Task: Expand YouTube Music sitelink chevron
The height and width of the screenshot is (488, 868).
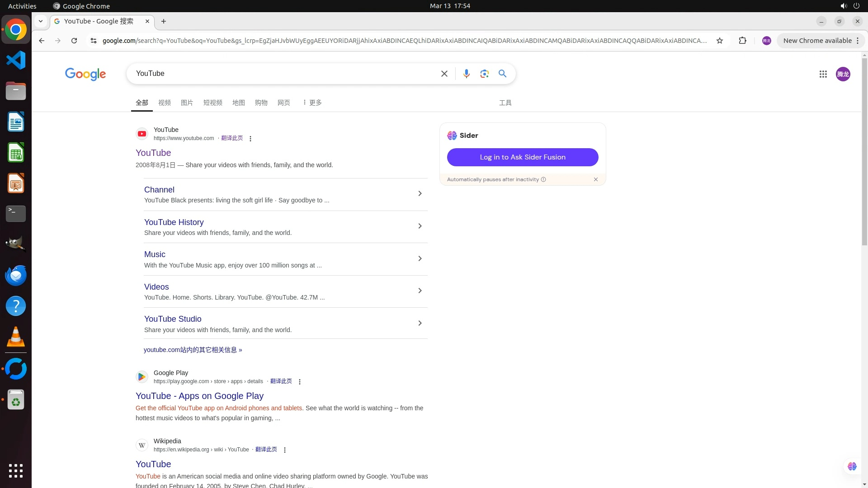Action: (x=420, y=258)
